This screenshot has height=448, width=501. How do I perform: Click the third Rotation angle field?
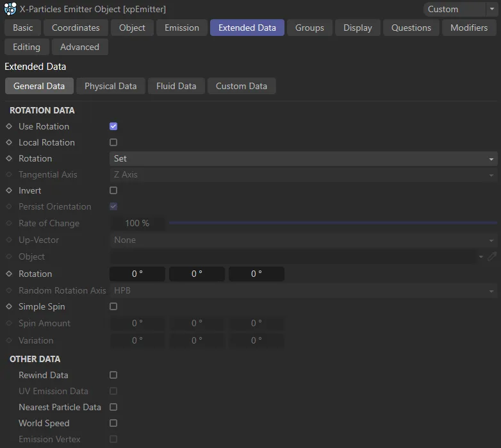tap(256, 274)
